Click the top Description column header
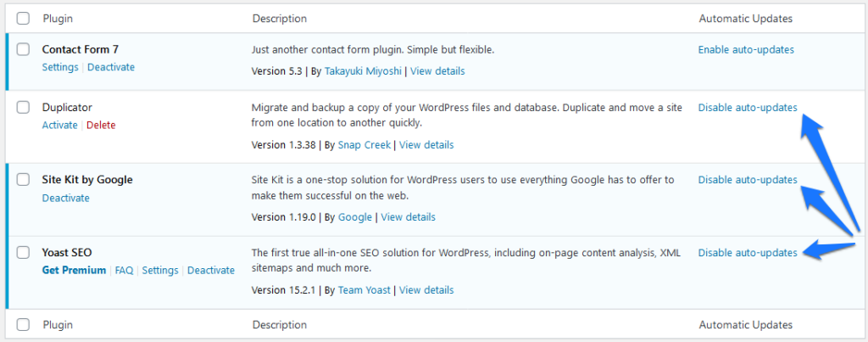The width and height of the screenshot is (868, 342). [x=280, y=19]
